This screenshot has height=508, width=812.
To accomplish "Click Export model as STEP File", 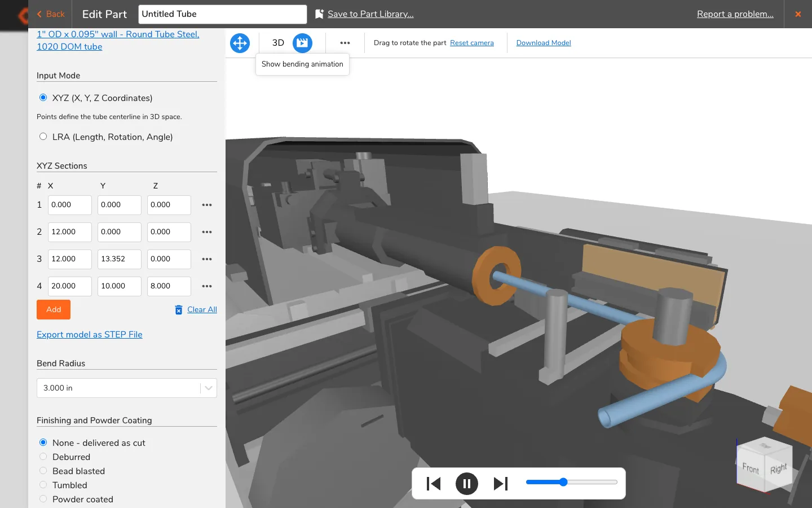I will tap(90, 335).
